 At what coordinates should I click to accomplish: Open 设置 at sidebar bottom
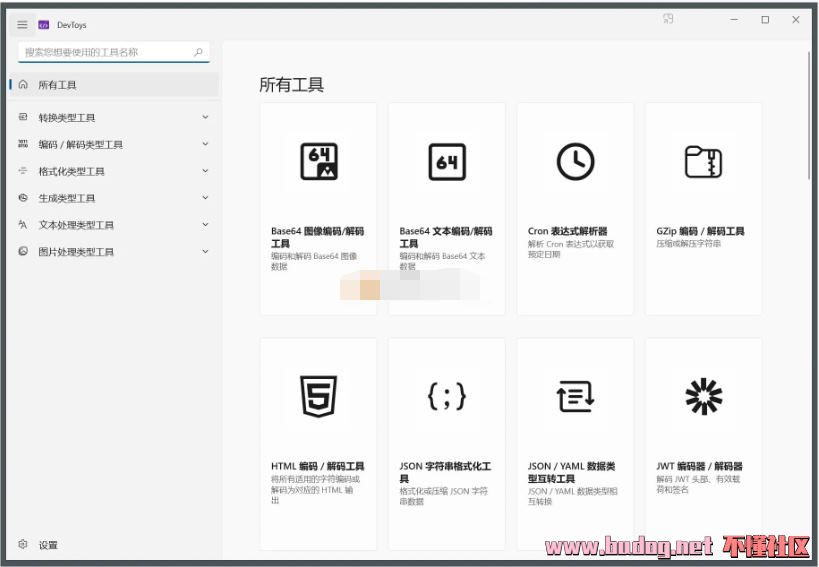tap(114, 545)
